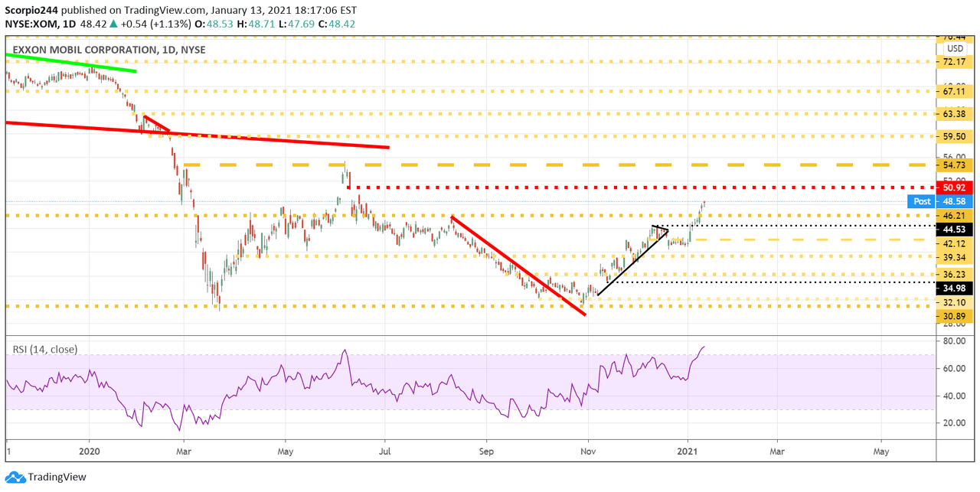Click the 36.23 price level label
The height and width of the screenshot is (492, 980).
point(954,274)
